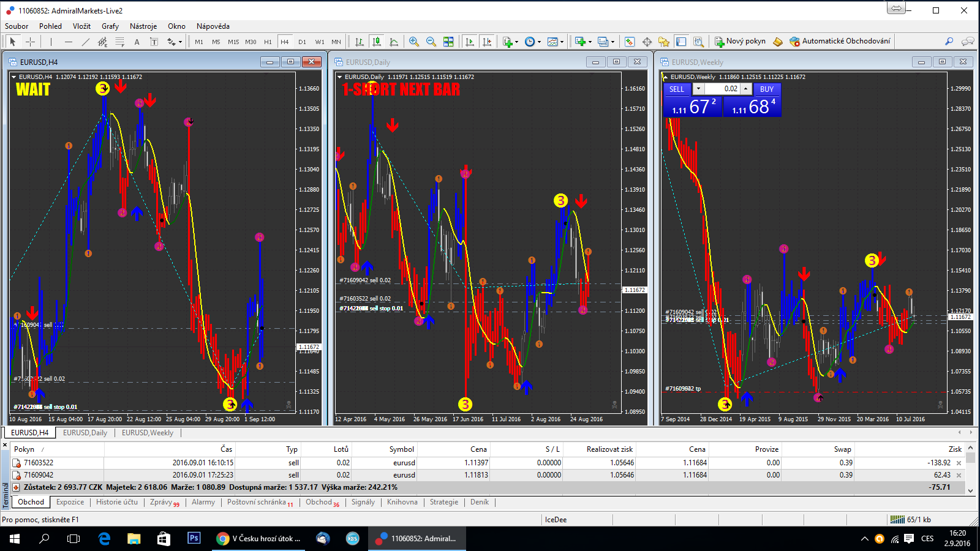Click the search magnifier icon
Viewport: 980px width, 551px height.
(949, 42)
